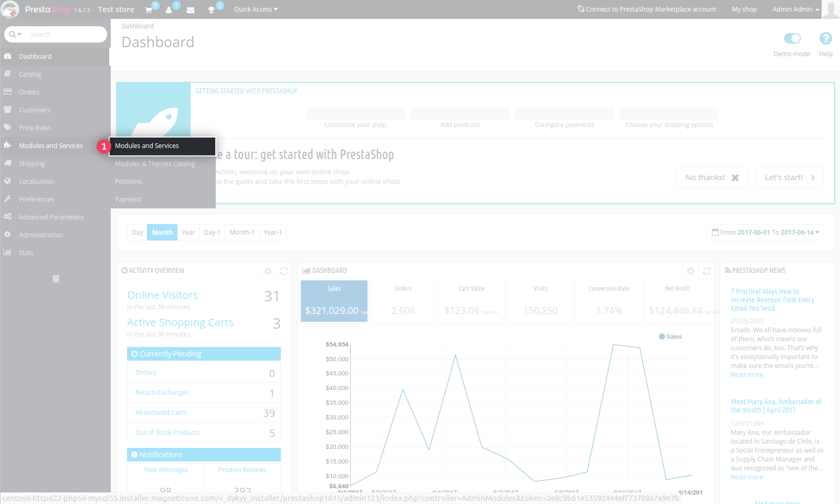
Task: Refresh the Dashboard chart panel
Action: (x=707, y=271)
